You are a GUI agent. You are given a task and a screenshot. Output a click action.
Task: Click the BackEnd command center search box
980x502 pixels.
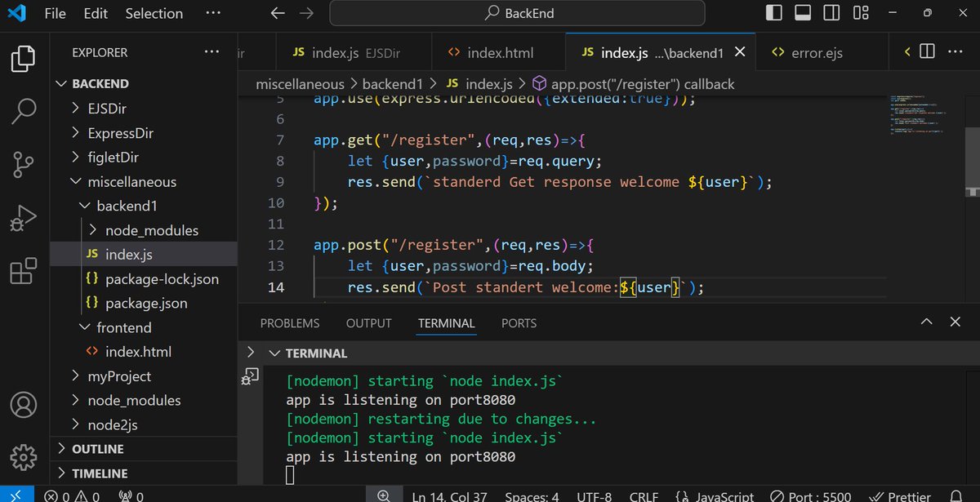click(x=517, y=13)
